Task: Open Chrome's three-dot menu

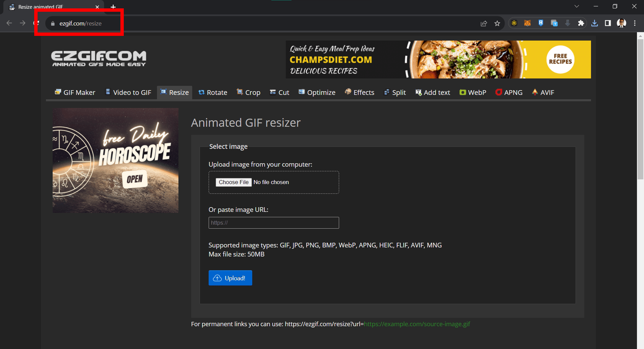Action: [635, 23]
